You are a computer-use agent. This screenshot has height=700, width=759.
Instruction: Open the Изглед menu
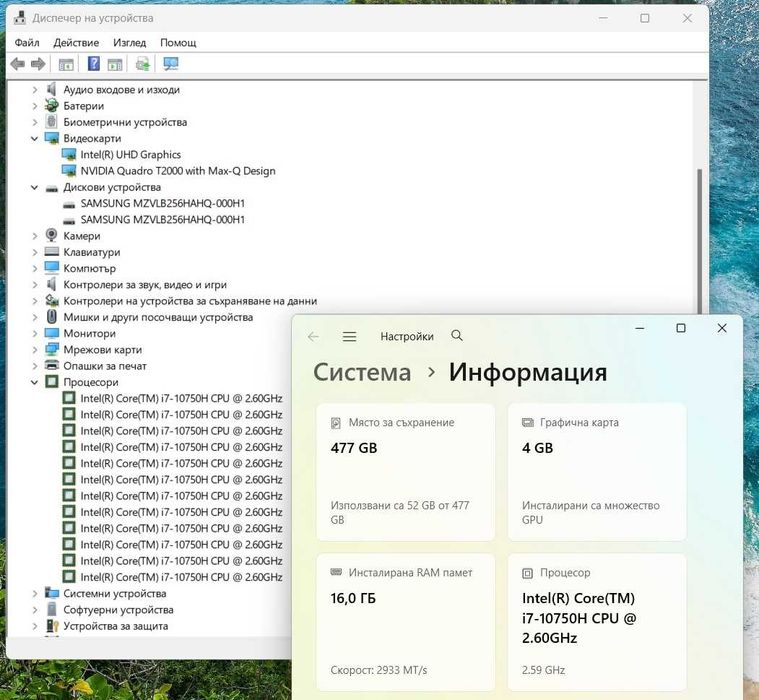click(x=129, y=43)
